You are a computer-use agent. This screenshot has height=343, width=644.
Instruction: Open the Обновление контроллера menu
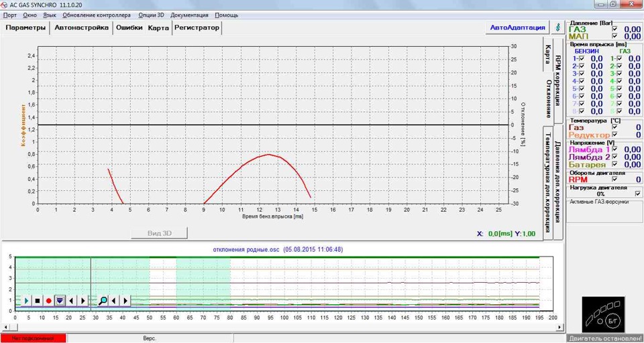[97, 15]
